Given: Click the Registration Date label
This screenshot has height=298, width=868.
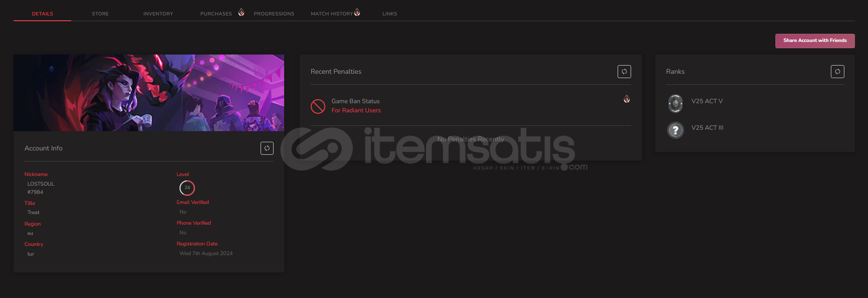Looking at the screenshot, I should pos(197,244).
